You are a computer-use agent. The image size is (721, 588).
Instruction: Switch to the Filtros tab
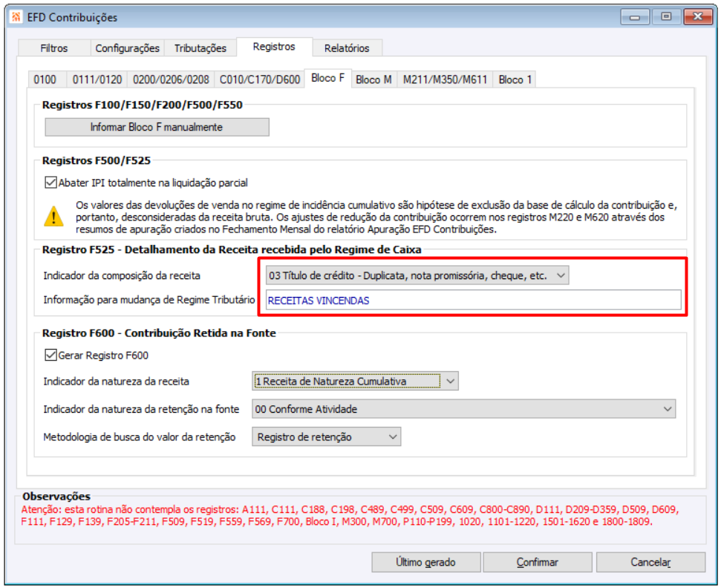pyautogui.click(x=53, y=48)
